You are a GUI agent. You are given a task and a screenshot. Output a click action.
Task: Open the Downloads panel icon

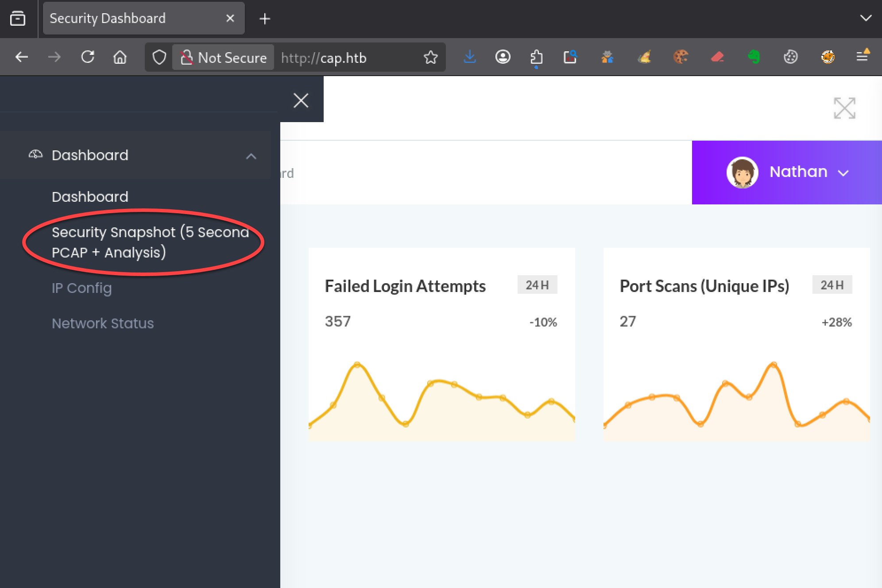[469, 57]
